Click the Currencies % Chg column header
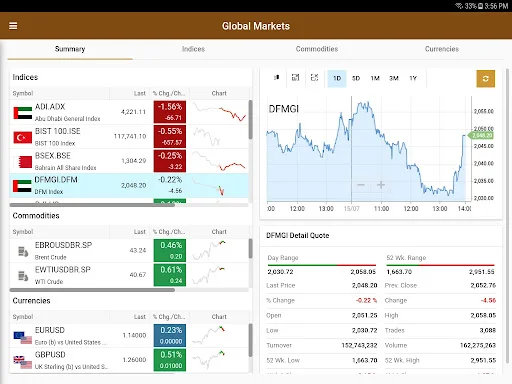512x384 pixels. pyautogui.click(x=169, y=317)
